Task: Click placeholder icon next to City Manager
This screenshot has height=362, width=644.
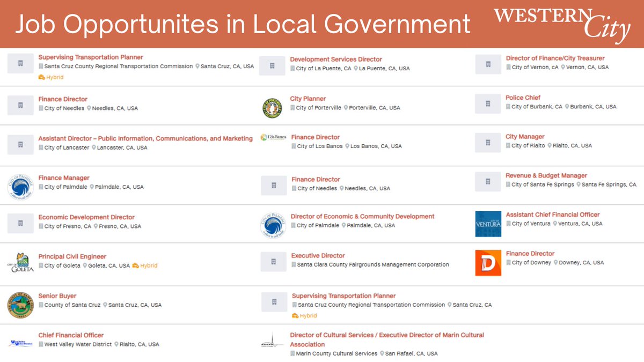Action: (x=488, y=143)
